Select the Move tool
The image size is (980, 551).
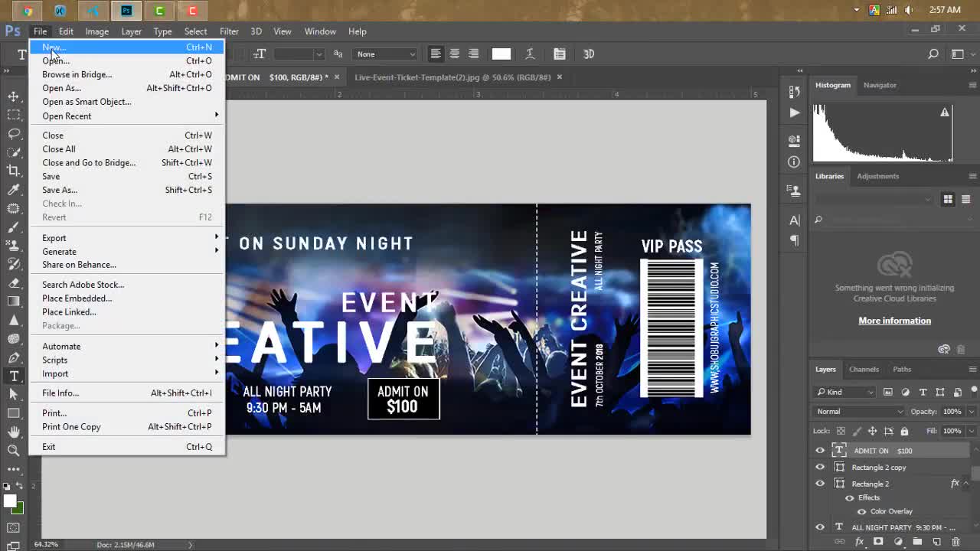click(x=14, y=96)
